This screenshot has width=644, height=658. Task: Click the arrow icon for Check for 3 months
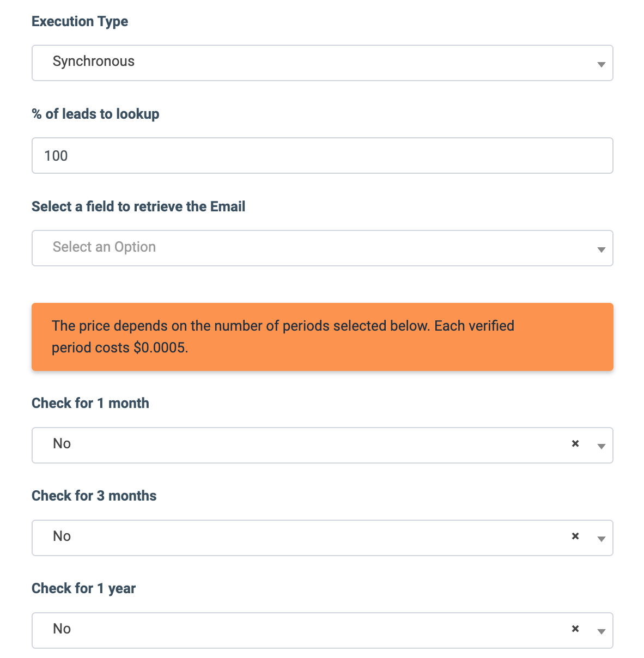601,539
